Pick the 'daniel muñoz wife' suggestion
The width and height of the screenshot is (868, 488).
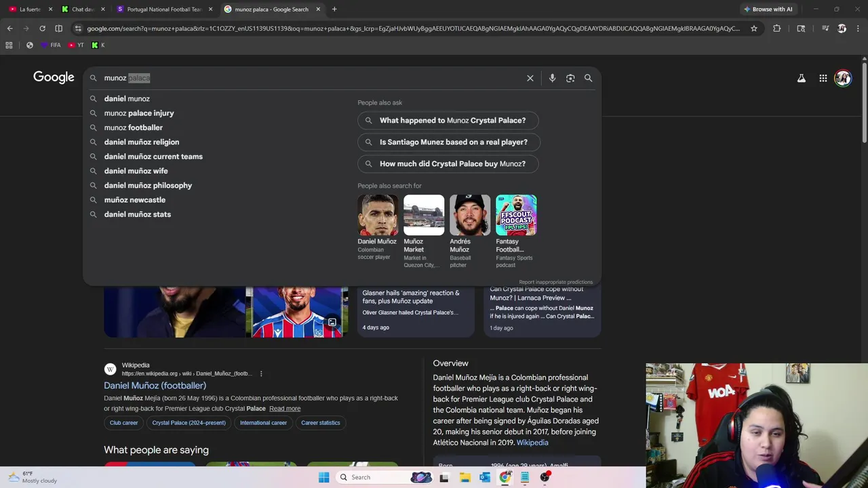136,171
